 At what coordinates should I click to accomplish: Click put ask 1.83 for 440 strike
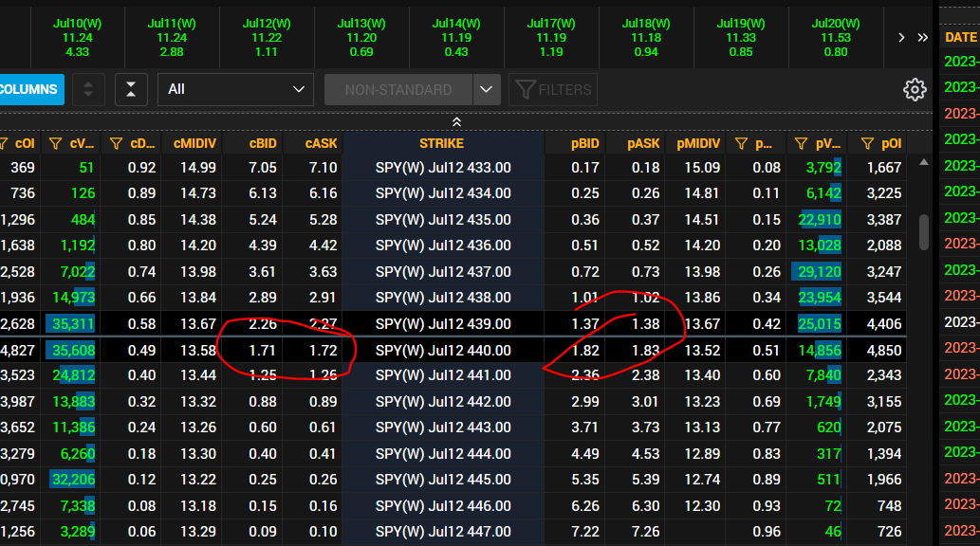tap(646, 351)
